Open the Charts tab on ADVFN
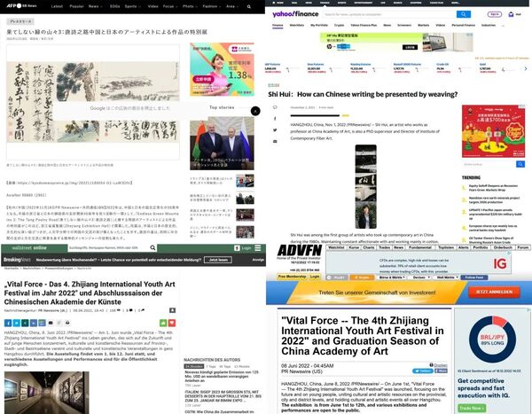The height and width of the screenshot is (414, 532). 368,247
